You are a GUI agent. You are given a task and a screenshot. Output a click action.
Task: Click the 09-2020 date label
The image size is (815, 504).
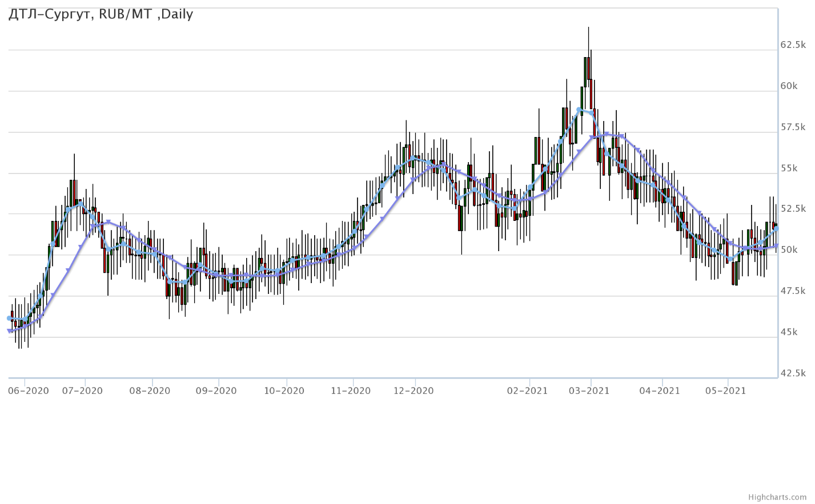(x=216, y=391)
